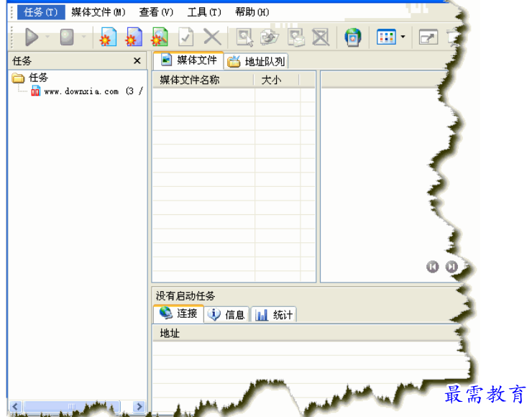Click the 地址 column header
This screenshot has width=532, height=417.
click(x=307, y=333)
